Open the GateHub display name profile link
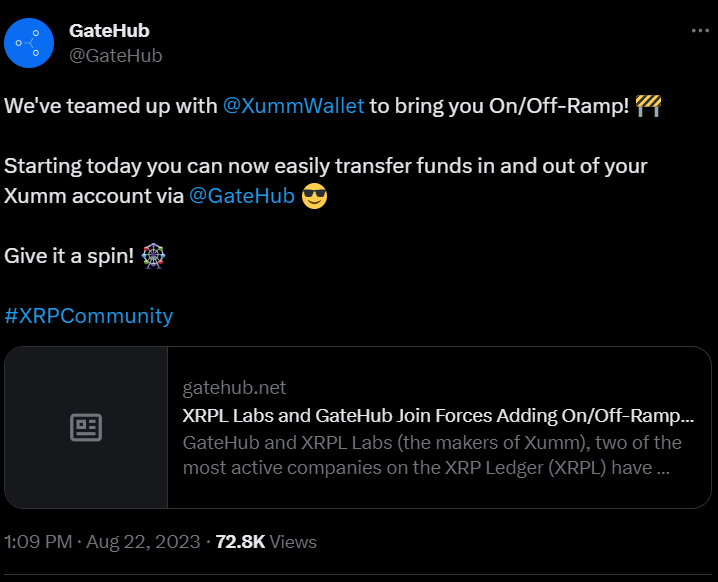The image size is (718, 582). click(x=109, y=31)
